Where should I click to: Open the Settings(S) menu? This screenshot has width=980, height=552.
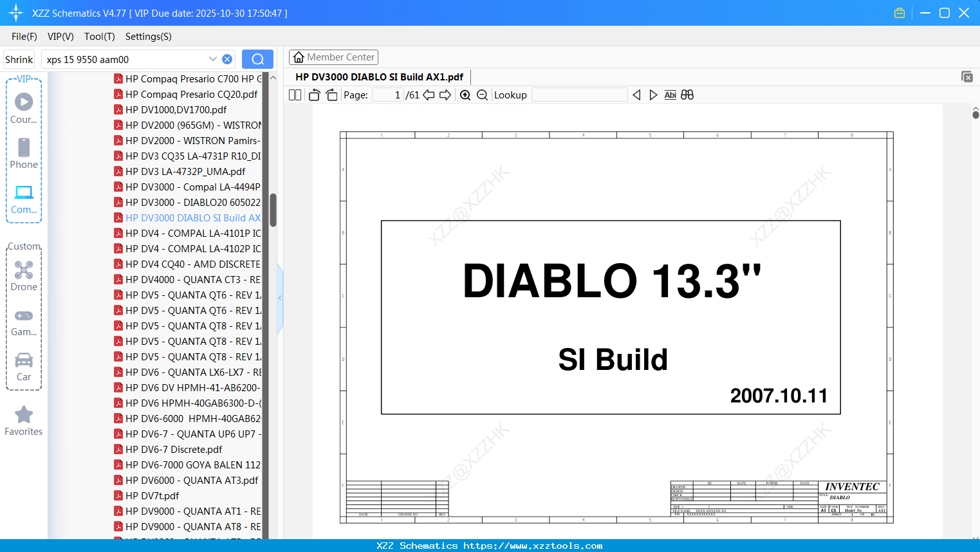[149, 37]
